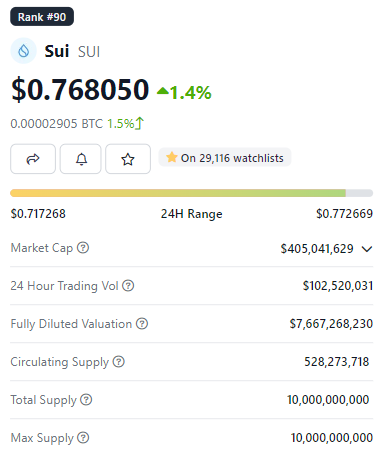This screenshot has height=452, width=385.
Task: Click the 24H Range progress bar
Action: click(192, 193)
